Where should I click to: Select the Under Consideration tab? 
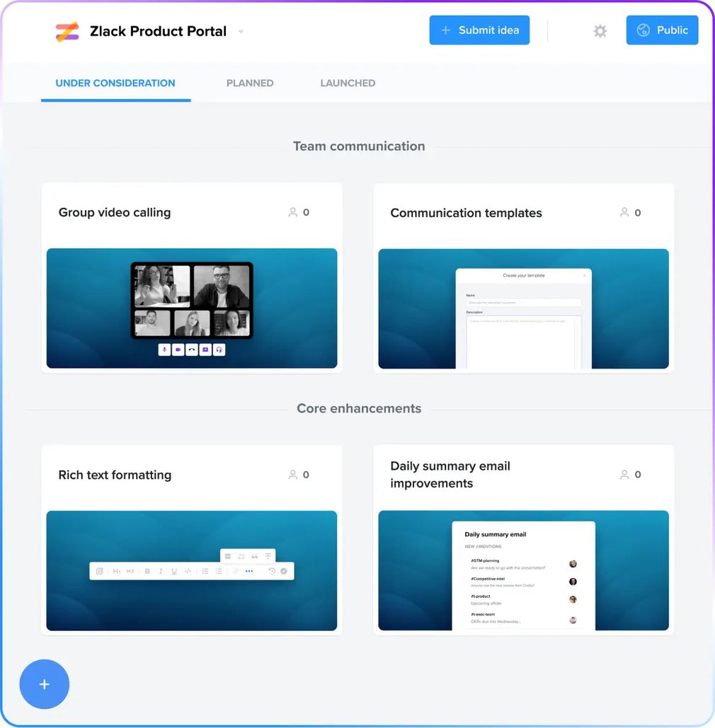pyautogui.click(x=115, y=83)
